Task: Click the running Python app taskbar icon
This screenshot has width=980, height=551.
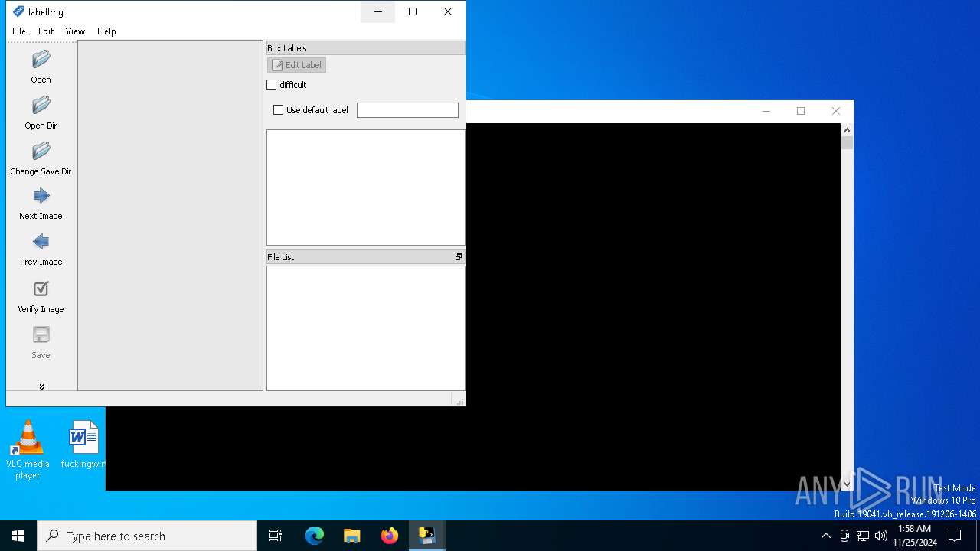Action: point(426,536)
